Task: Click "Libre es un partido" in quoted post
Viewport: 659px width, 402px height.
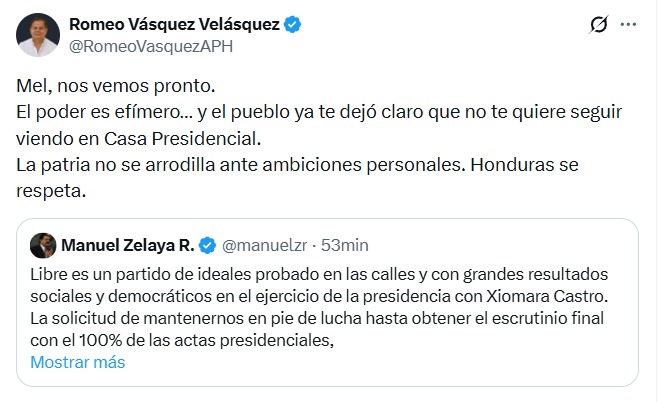Action: [100, 274]
